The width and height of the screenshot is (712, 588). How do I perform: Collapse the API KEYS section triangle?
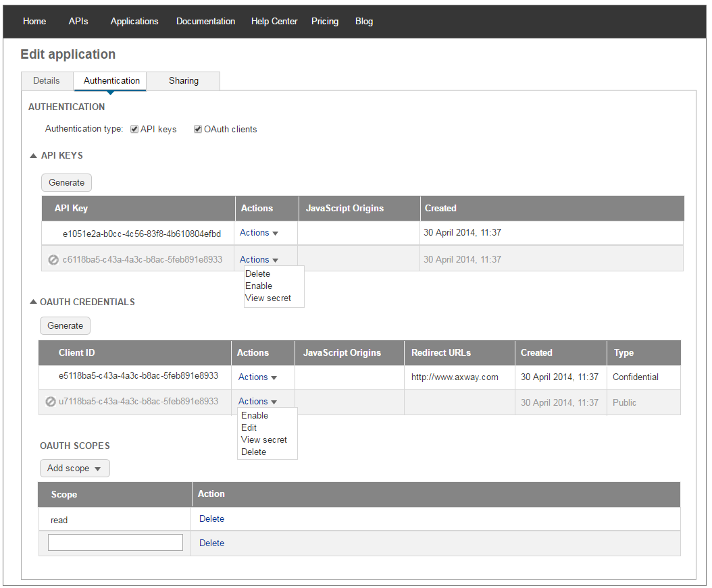(x=33, y=156)
